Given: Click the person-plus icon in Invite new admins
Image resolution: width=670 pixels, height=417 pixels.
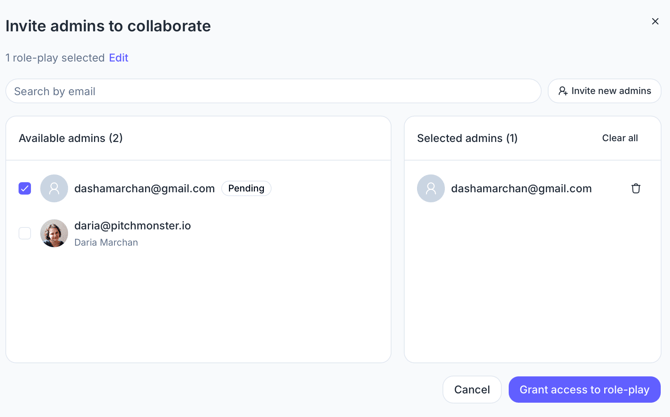Looking at the screenshot, I should tap(563, 91).
